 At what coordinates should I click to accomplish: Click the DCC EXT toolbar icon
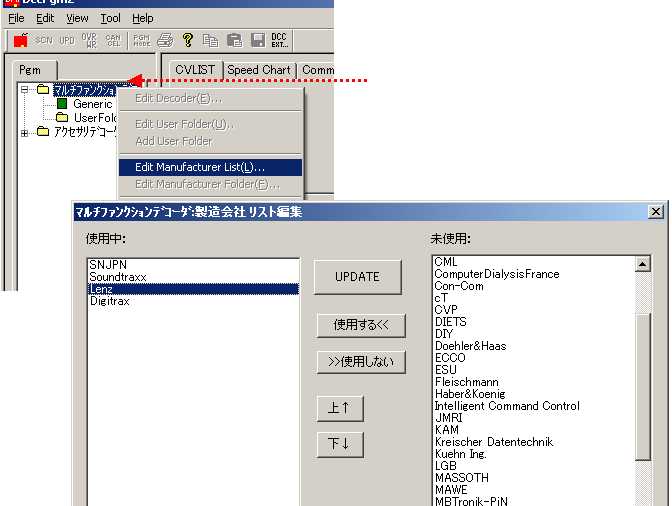click(x=279, y=40)
